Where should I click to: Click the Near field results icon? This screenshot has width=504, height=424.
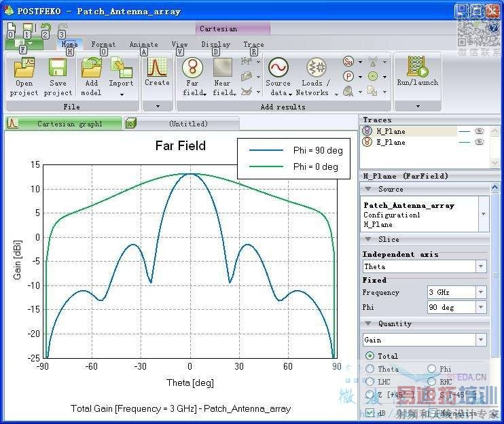point(222,67)
